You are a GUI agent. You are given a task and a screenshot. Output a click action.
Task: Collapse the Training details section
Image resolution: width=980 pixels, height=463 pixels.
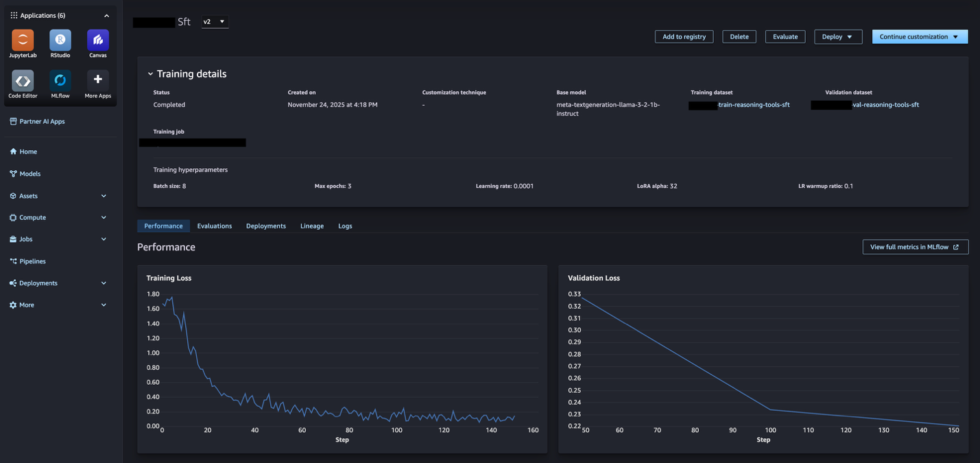click(151, 74)
